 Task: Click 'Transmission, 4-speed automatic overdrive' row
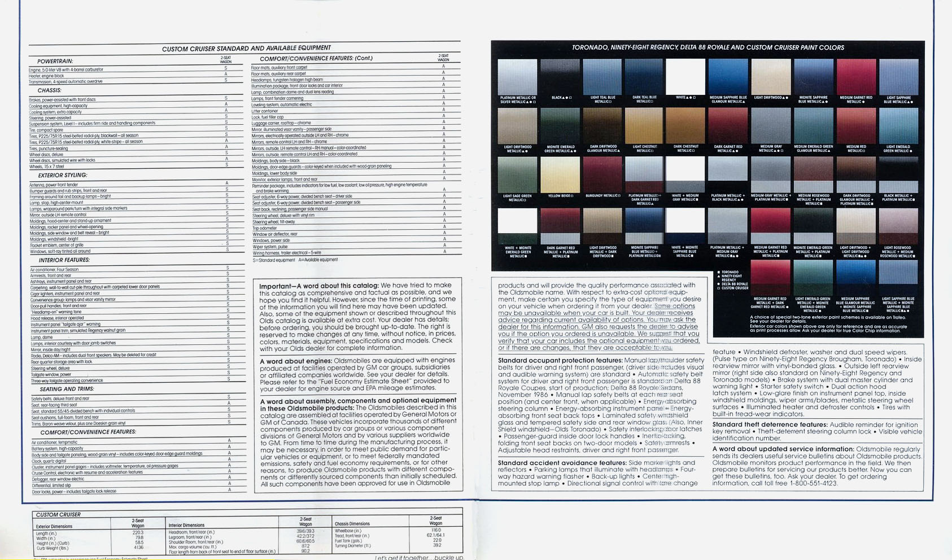coord(137,81)
